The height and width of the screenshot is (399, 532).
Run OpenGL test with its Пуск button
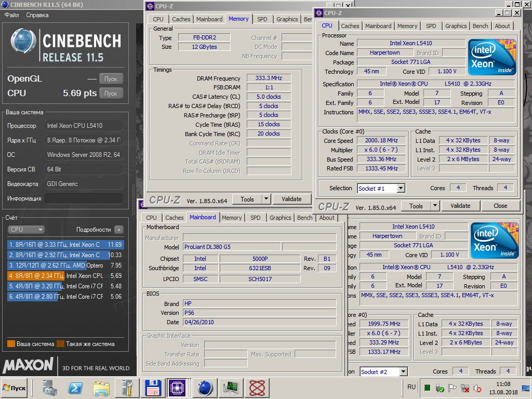(111, 79)
